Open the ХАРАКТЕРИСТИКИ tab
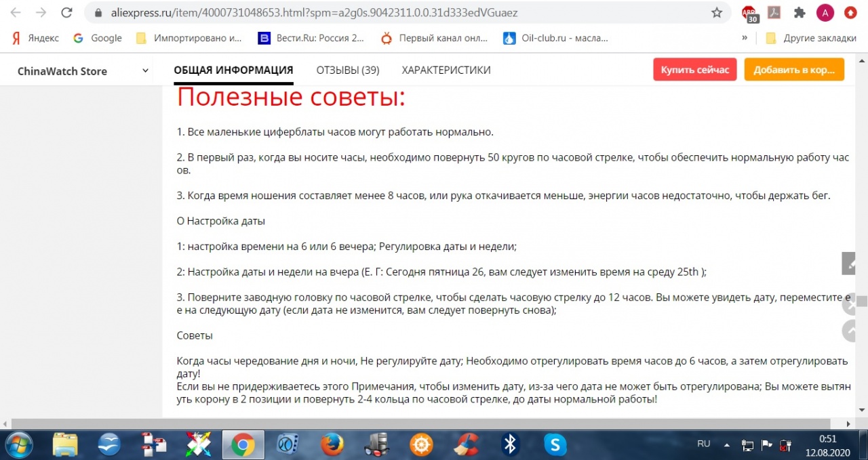 [x=446, y=70]
